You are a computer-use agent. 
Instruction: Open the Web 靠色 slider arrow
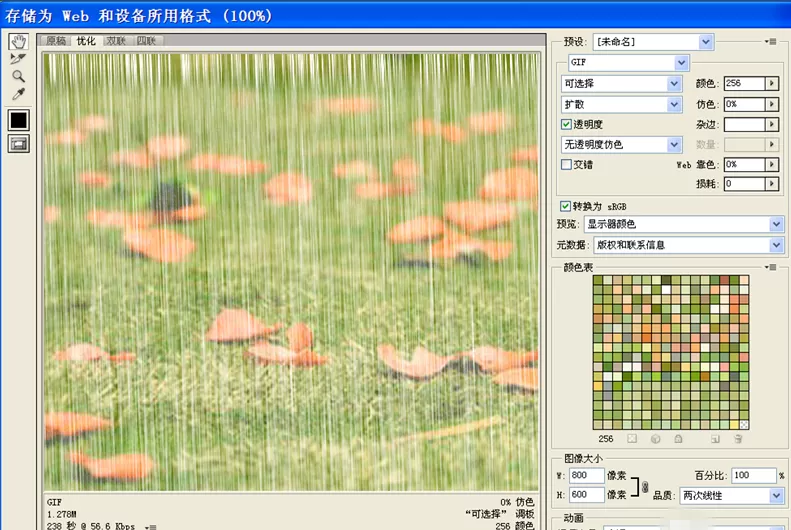tap(772, 164)
